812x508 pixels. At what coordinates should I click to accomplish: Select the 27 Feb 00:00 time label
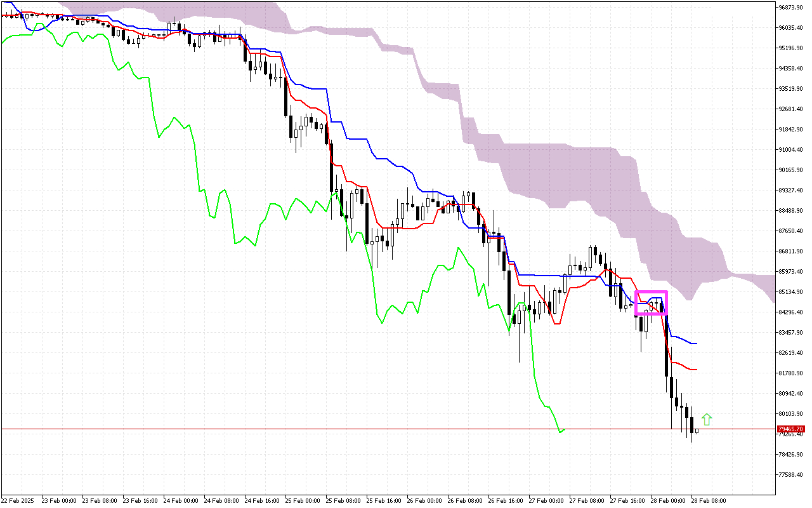point(546,501)
